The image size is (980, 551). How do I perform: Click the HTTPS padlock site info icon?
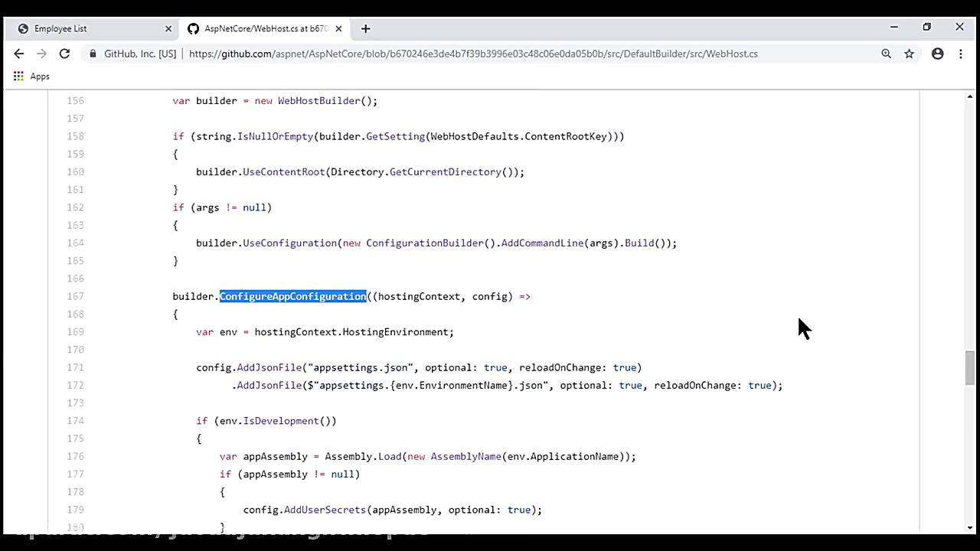coord(92,54)
